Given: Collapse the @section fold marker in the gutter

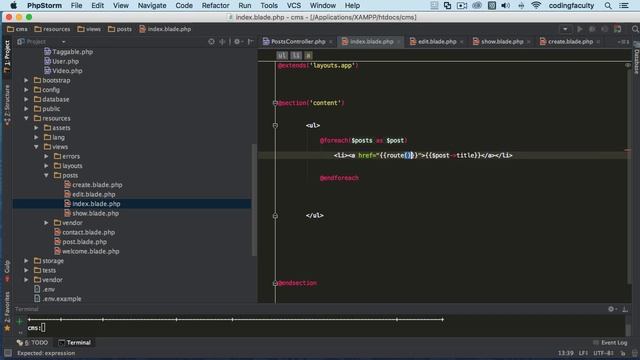Looking at the screenshot, I should (275, 103).
